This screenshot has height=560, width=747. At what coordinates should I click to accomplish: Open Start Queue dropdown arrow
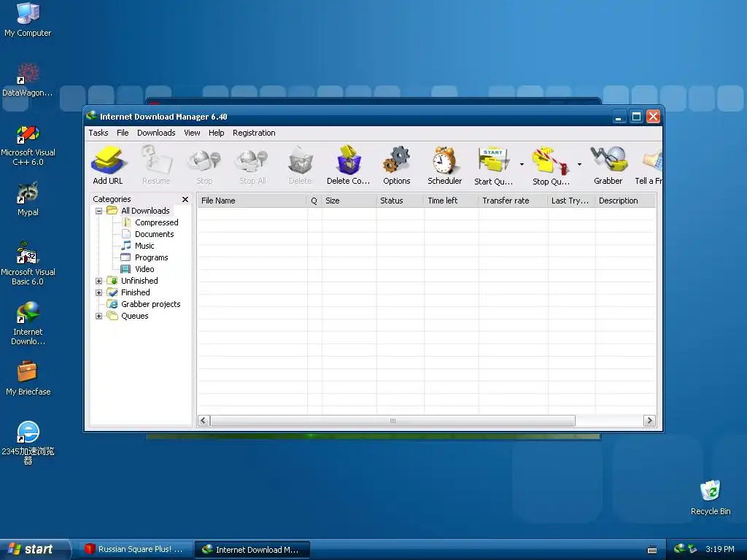tap(522, 164)
